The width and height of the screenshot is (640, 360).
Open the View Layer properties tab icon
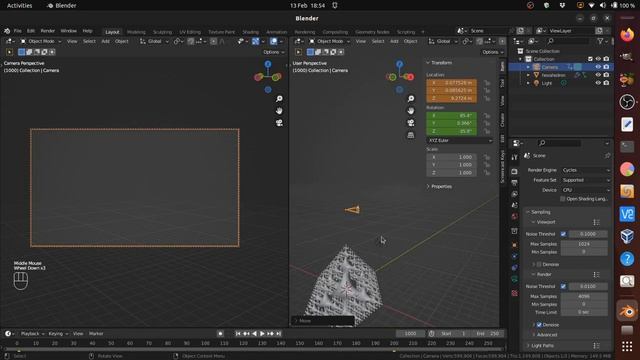(x=514, y=194)
